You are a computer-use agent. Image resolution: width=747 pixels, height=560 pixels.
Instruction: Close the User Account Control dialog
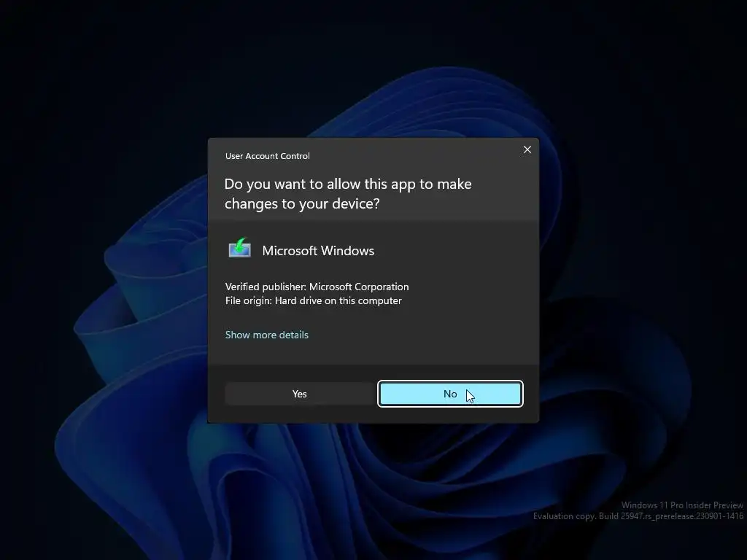(x=527, y=149)
